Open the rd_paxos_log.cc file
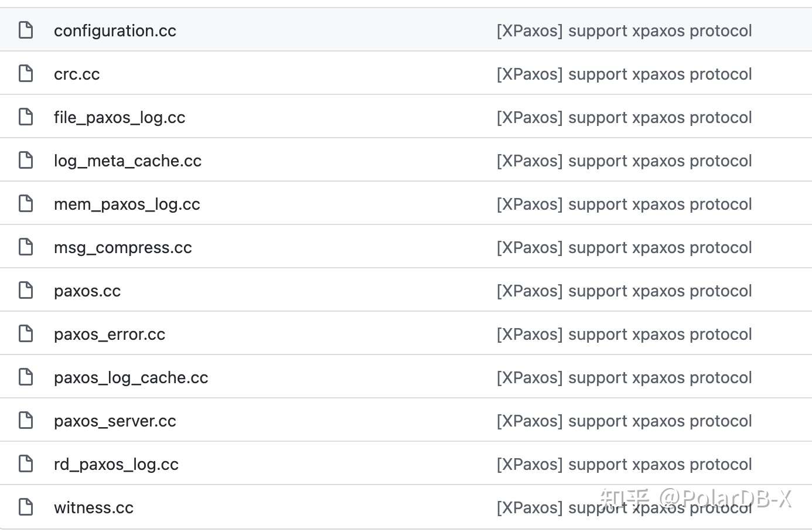812x532 pixels. [116, 465]
